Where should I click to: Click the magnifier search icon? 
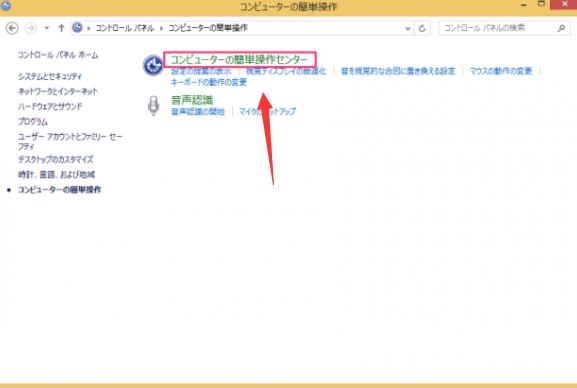(x=561, y=28)
